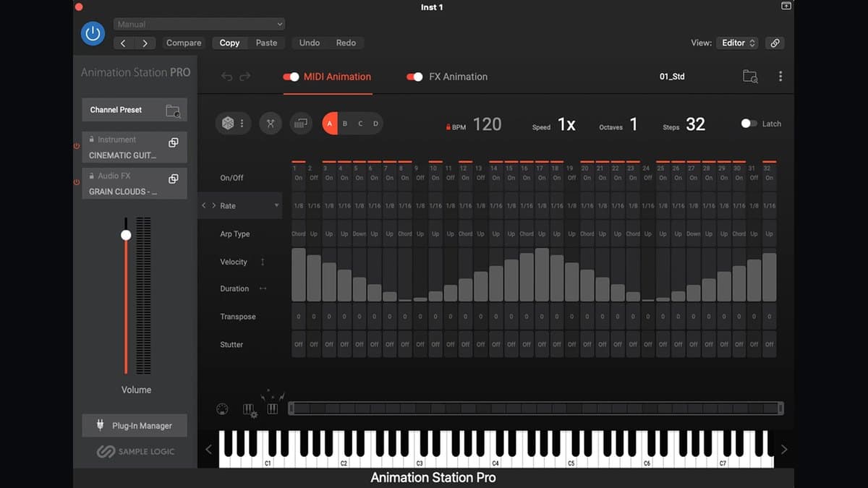Switch to FX Animation tab
Image resolution: width=868 pixels, height=488 pixels.
click(458, 77)
